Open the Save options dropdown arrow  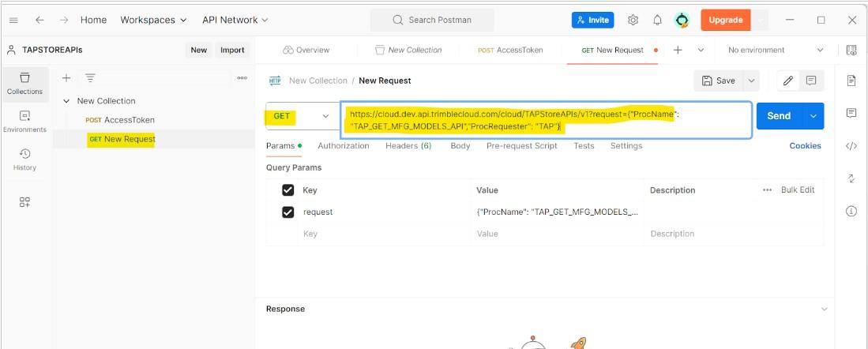pos(751,81)
